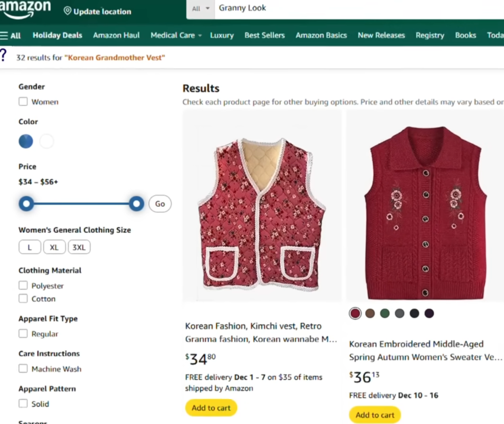Screen dimensions: 504x424
Task: Enable the Polyester material checkbox
Action: point(23,285)
